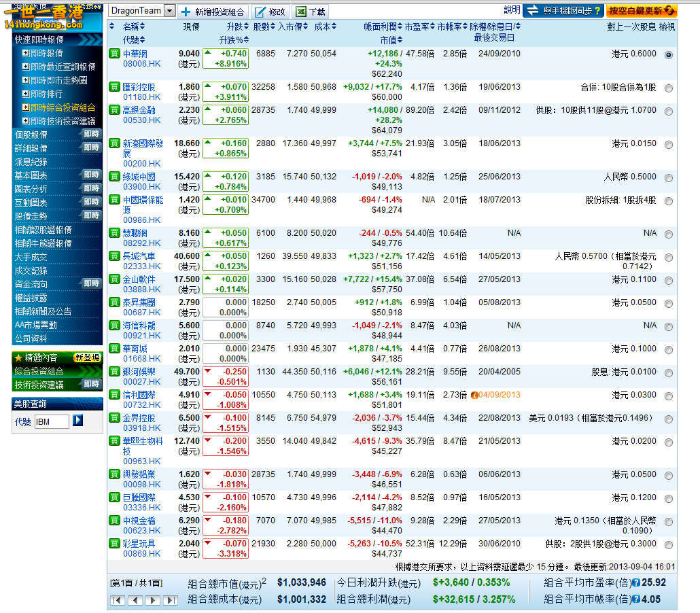Click the green buy icon for 彩星玩具
Viewport: 700px width, 613px height.
pos(114,544)
